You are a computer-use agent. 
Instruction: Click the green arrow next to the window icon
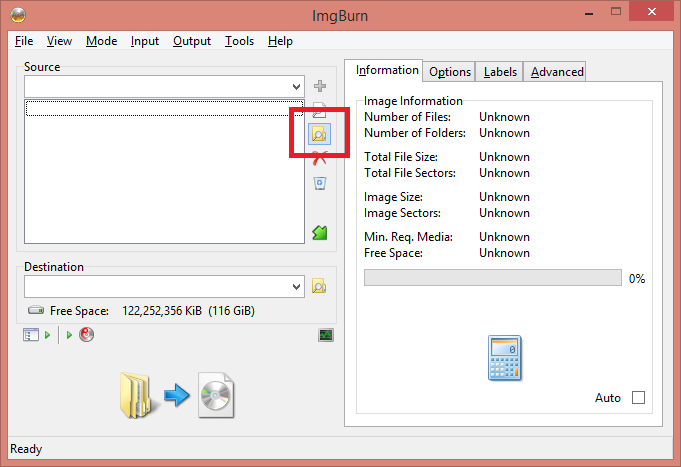coord(47,335)
